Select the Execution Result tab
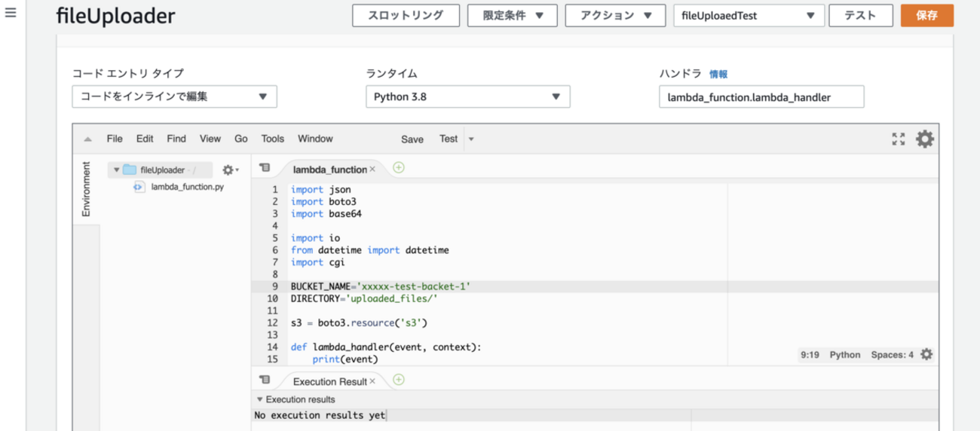 coord(330,381)
